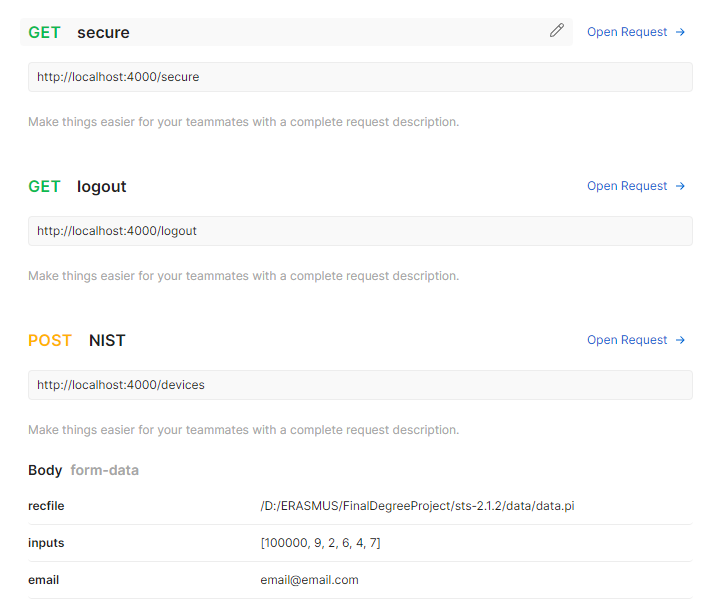Viewport: 721px width, 611px height.
Task: Click the inputs array value
Action: point(320,543)
